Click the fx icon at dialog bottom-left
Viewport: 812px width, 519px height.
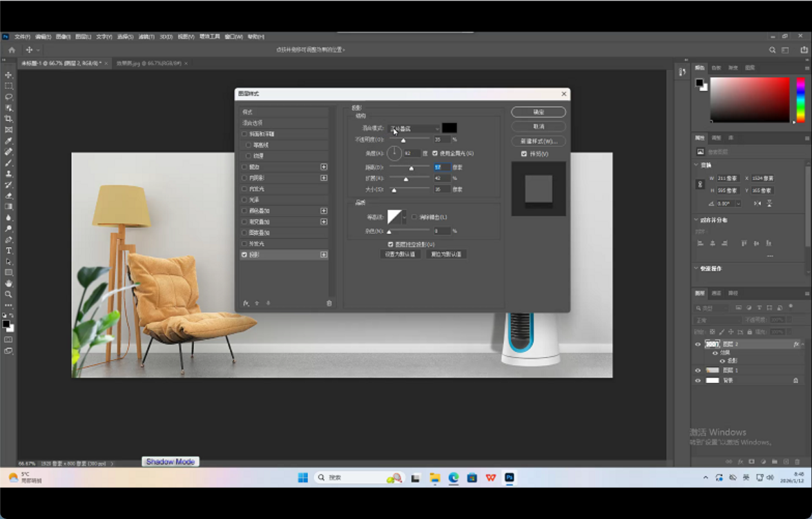pos(246,303)
